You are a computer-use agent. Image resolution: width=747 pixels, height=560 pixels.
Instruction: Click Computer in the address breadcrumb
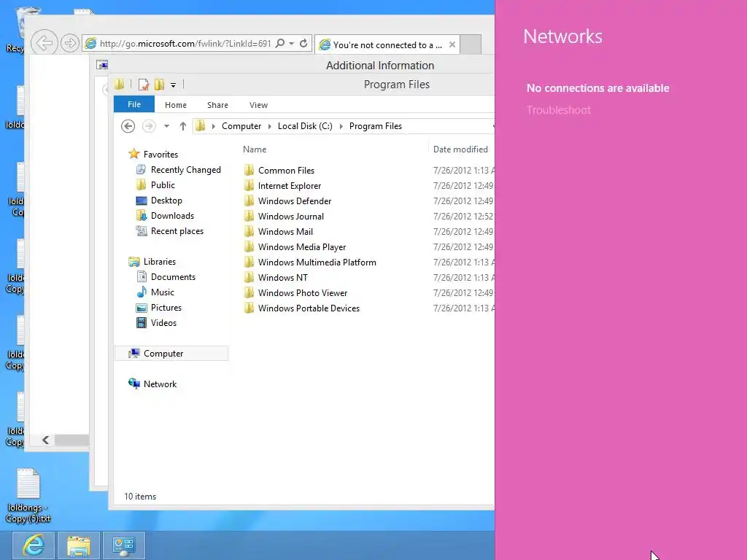tap(241, 126)
